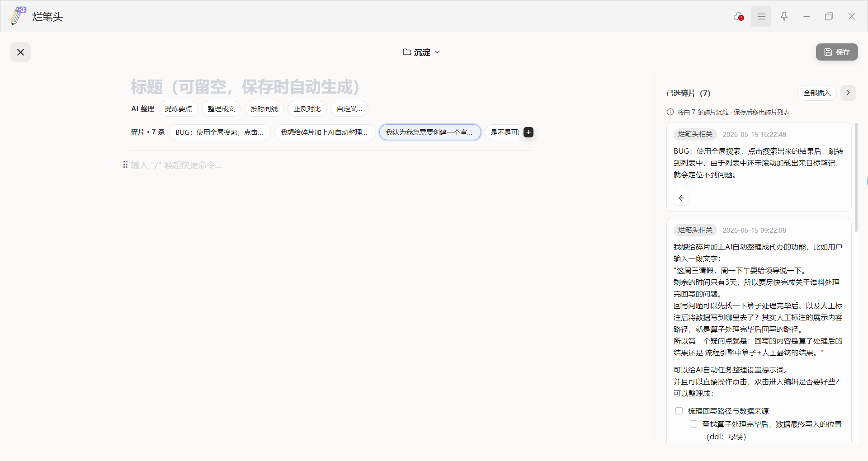
Task: Click the black plus icon after fragment chips
Action: (x=528, y=132)
